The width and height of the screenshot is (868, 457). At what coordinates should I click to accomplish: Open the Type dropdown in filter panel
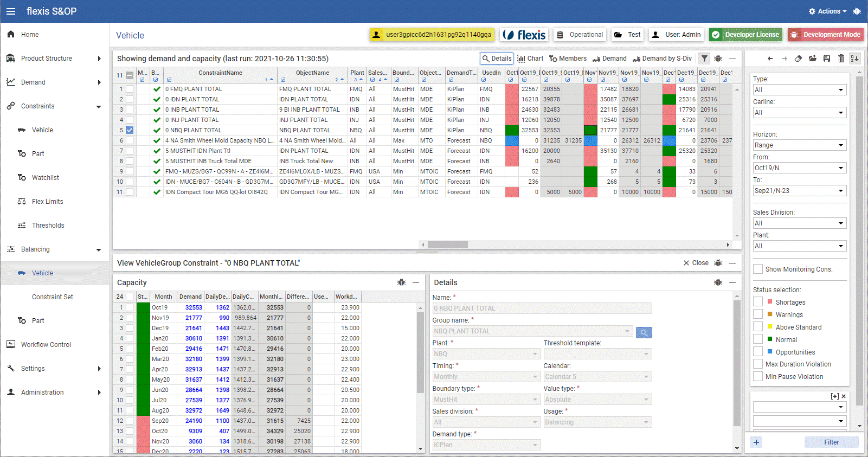coord(800,90)
